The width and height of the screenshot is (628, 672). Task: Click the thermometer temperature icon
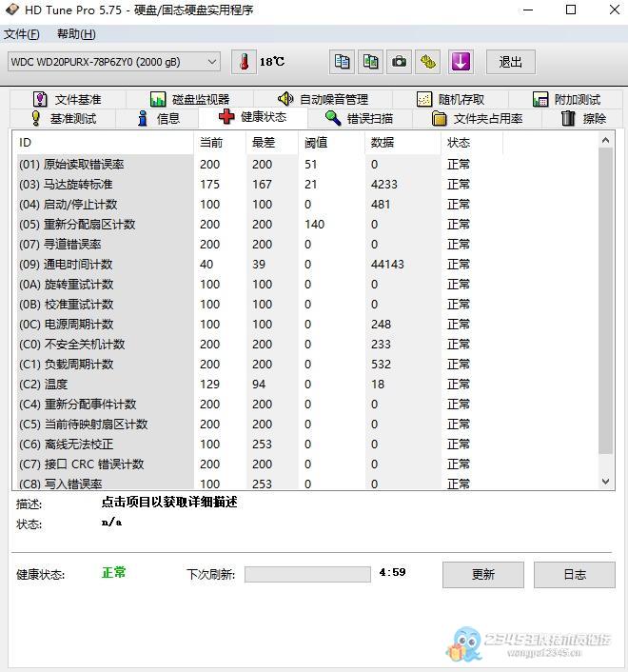pyautogui.click(x=245, y=62)
